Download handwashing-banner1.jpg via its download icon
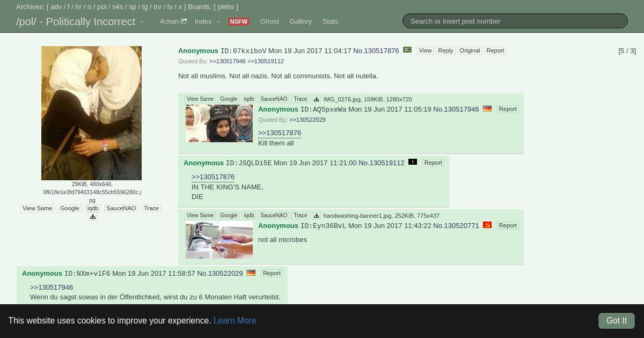 (316, 216)
